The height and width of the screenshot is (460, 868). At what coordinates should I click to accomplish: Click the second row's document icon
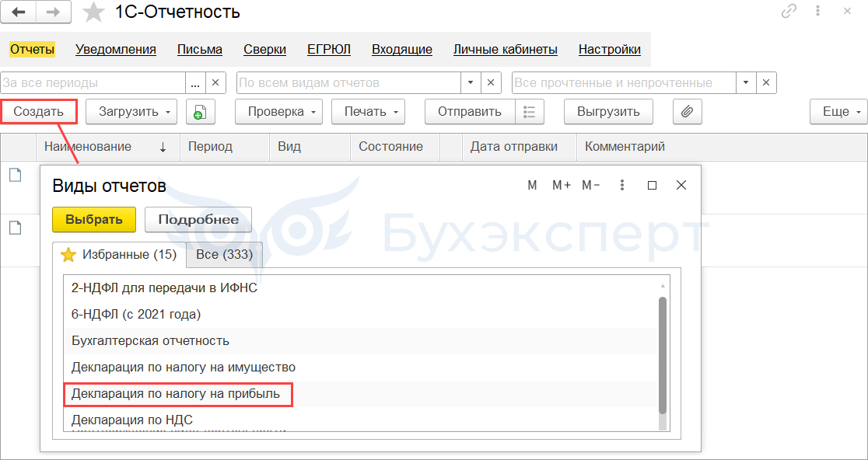[x=16, y=227]
